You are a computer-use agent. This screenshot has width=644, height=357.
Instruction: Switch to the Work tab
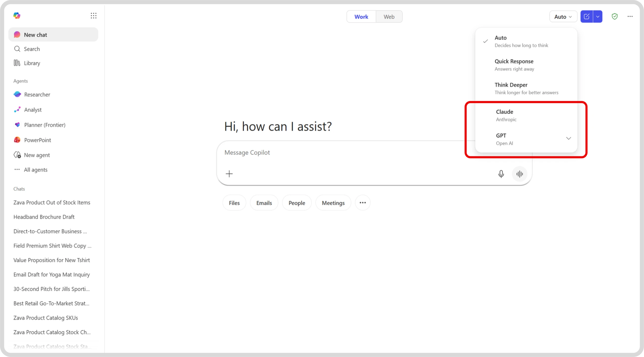[361, 17]
